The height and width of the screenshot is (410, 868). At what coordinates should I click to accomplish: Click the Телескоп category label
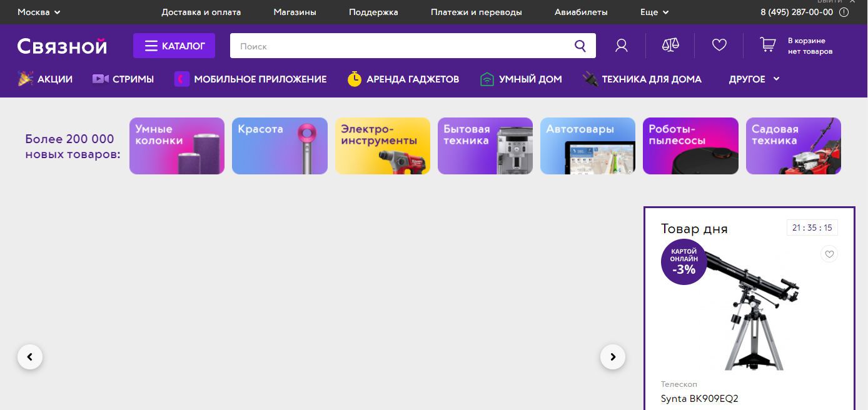[679, 384]
